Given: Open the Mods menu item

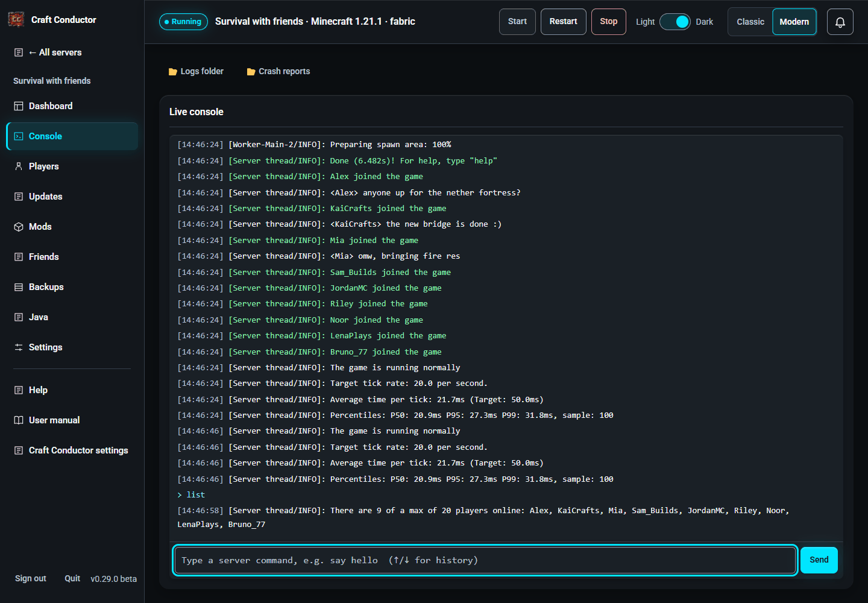Looking at the screenshot, I should click(x=72, y=227).
